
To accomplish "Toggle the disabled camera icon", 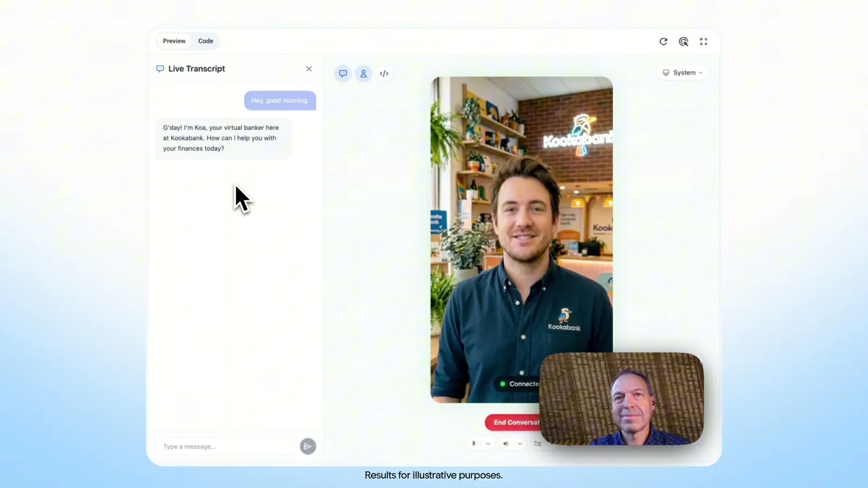I will point(537,444).
